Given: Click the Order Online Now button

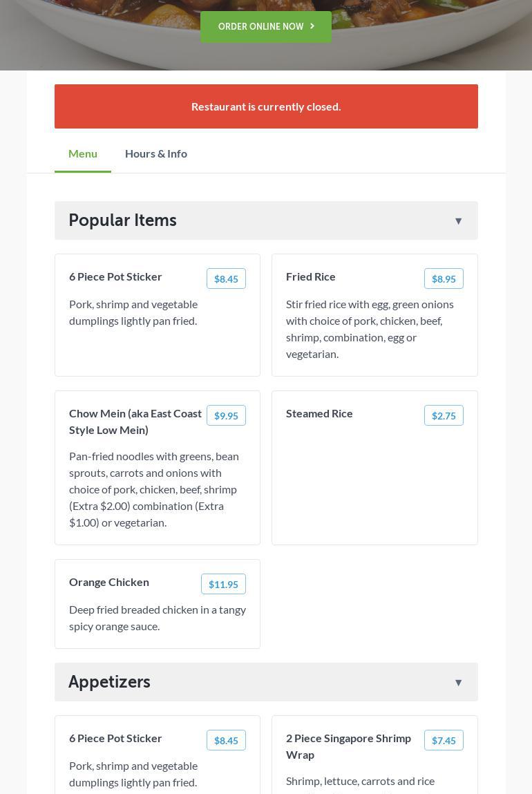Looking at the screenshot, I should click(261, 27).
